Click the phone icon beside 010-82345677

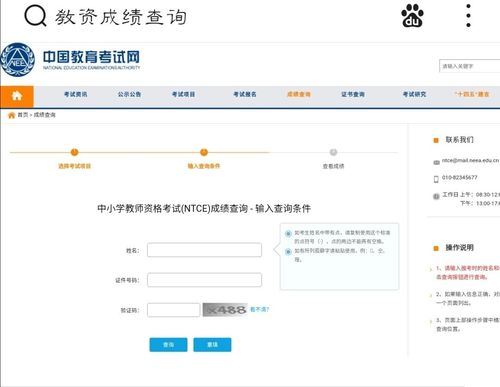[436, 179]
